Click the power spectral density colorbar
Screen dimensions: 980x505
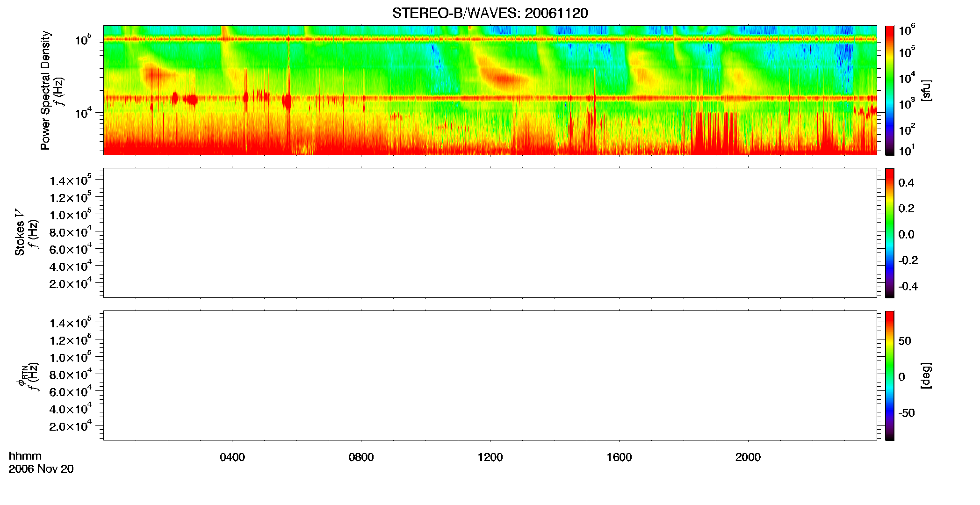click(890, 90)
